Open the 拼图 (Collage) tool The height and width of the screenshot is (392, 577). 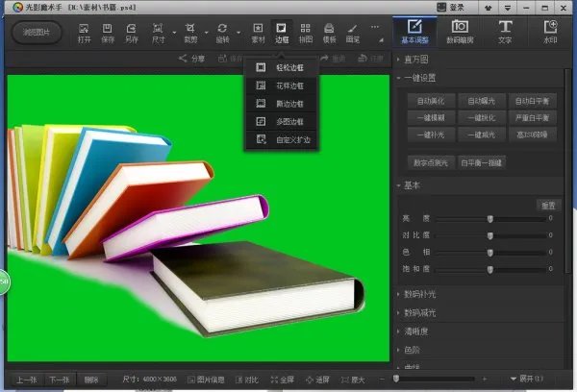[305, 32]
